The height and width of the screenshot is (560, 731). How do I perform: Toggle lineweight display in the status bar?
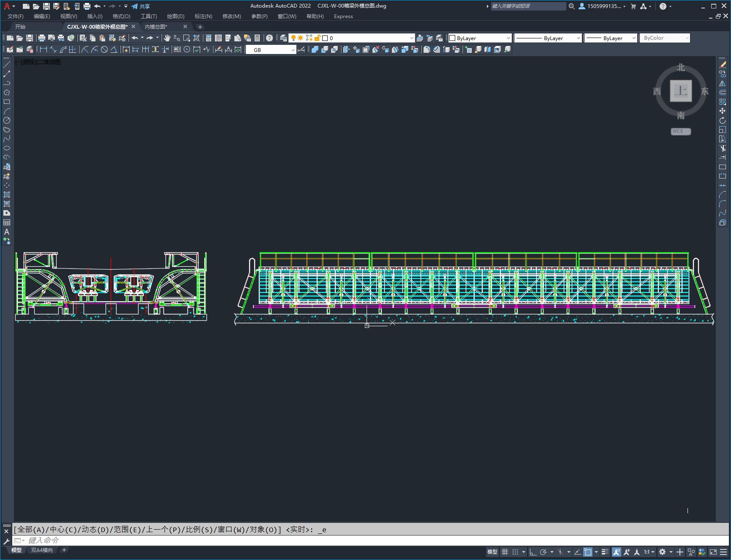605,552
